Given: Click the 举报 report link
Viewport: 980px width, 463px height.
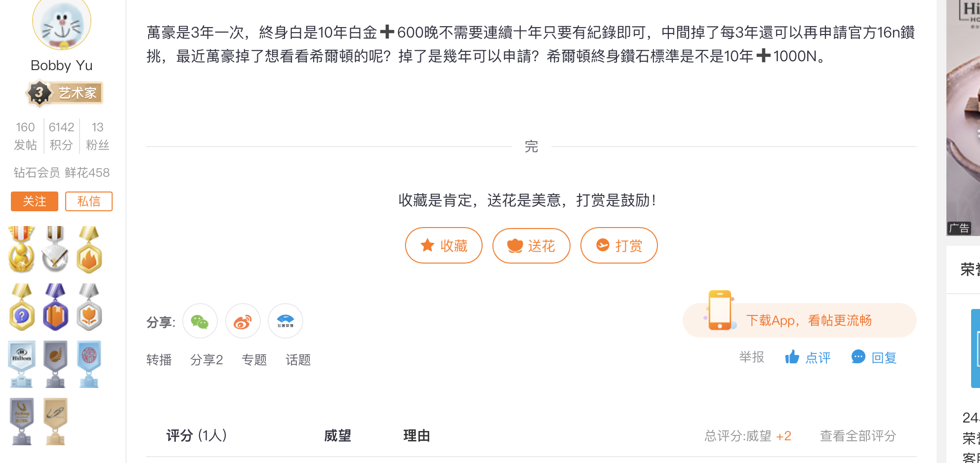Looking at the screenshot, I should (752, 357).
